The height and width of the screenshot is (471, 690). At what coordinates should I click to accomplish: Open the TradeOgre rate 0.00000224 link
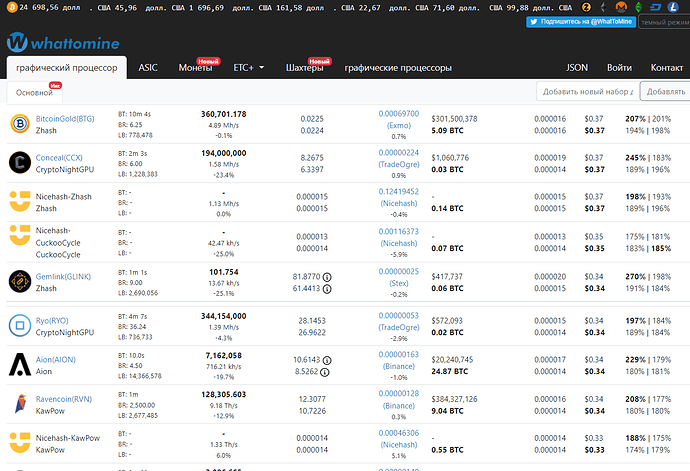399,158
